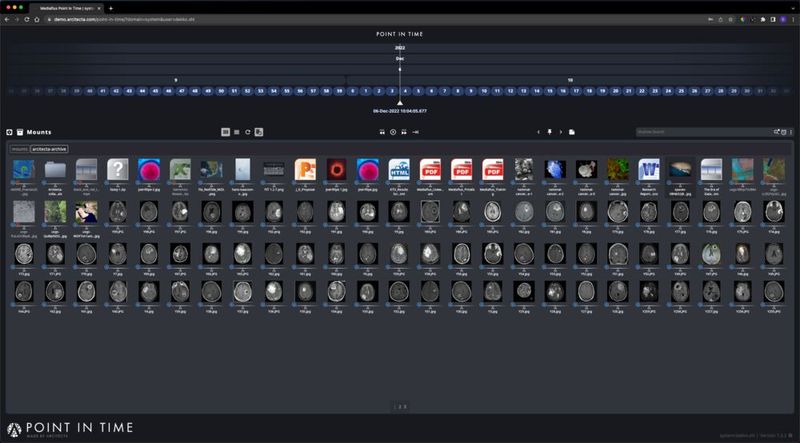Click the timeline cursor triangle handle
Viewport: 800px width, 443px height.
[400, 103]
